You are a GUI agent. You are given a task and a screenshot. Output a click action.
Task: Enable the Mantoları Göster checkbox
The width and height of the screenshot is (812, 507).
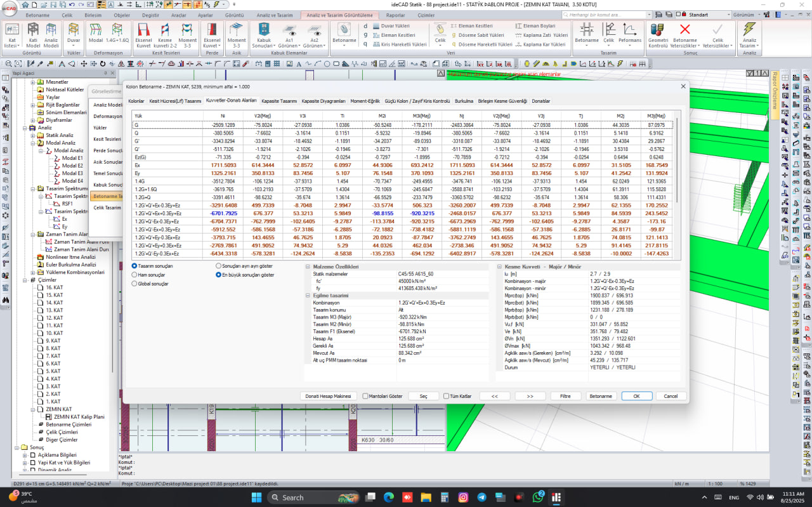[x=365, y=396]
